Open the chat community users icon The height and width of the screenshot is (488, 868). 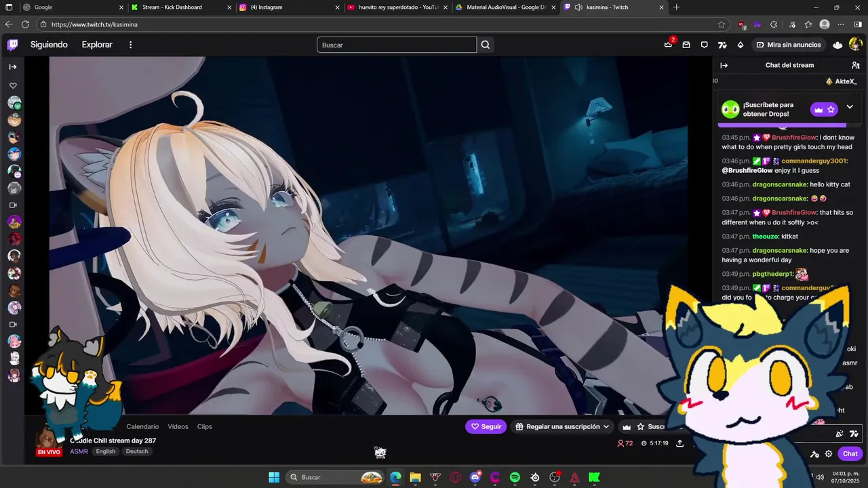point(855,65)
